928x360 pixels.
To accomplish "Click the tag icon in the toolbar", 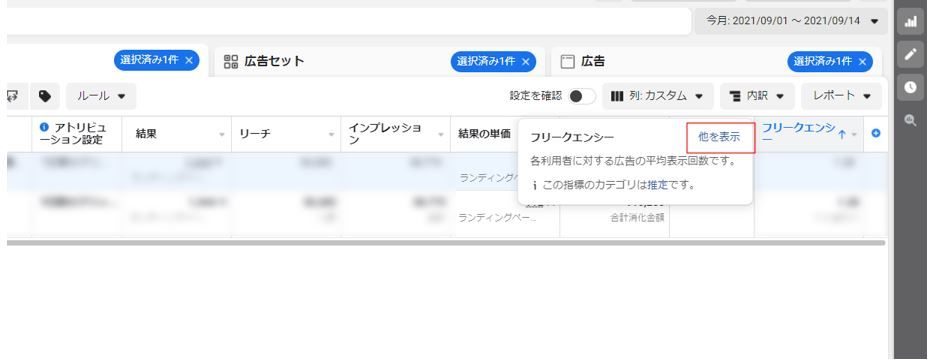I will tap(45, 96).
